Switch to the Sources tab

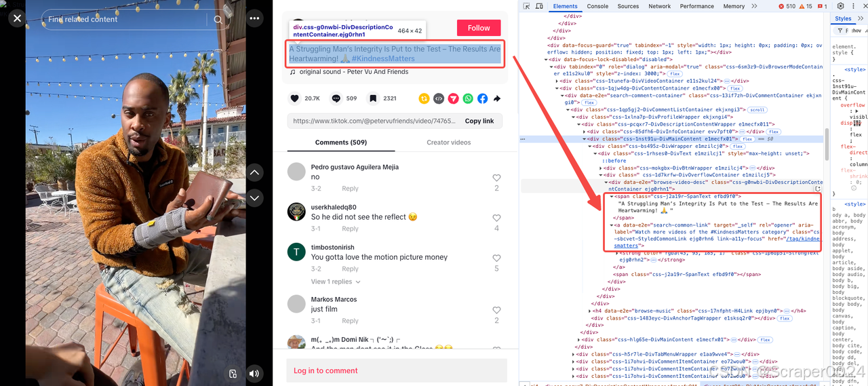pos(629,6)
